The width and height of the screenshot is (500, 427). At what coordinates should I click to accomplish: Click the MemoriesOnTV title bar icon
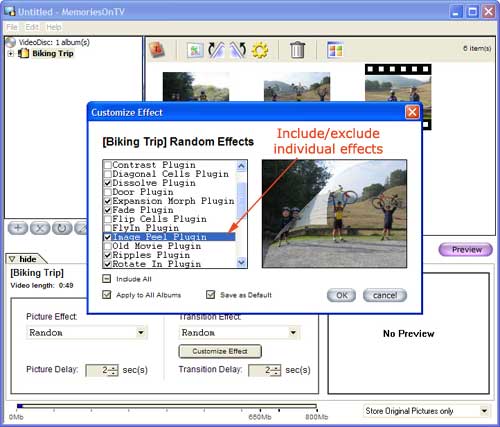[x=10, y=11]
